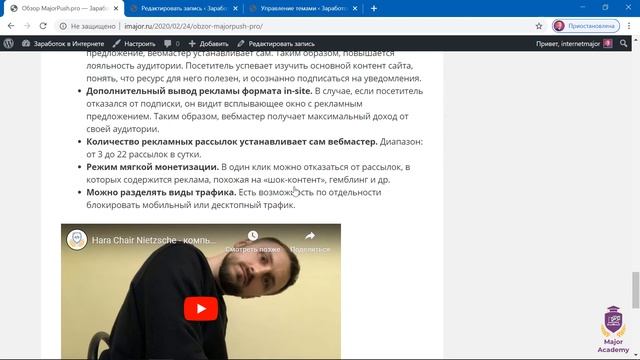Close the Обзор MajorPush.pro tab

(x=116, y=8)
